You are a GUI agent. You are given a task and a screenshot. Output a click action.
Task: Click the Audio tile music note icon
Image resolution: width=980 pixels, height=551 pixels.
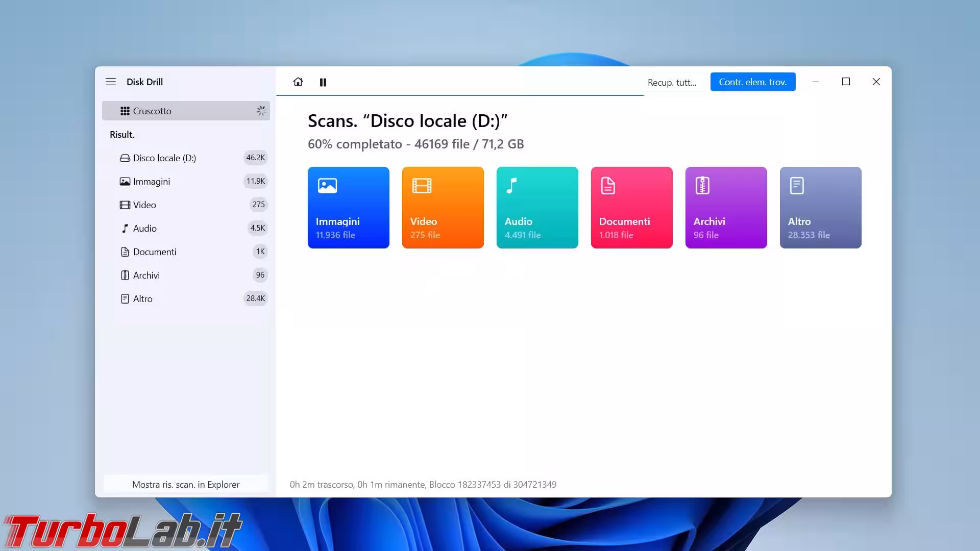click(511, 186)
